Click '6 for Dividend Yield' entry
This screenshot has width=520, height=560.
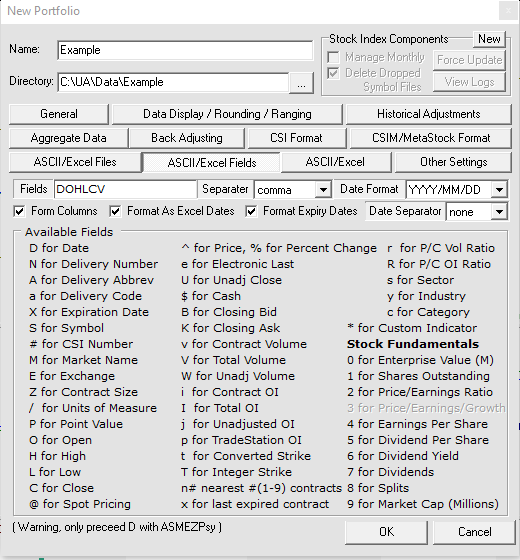point(403,456)
